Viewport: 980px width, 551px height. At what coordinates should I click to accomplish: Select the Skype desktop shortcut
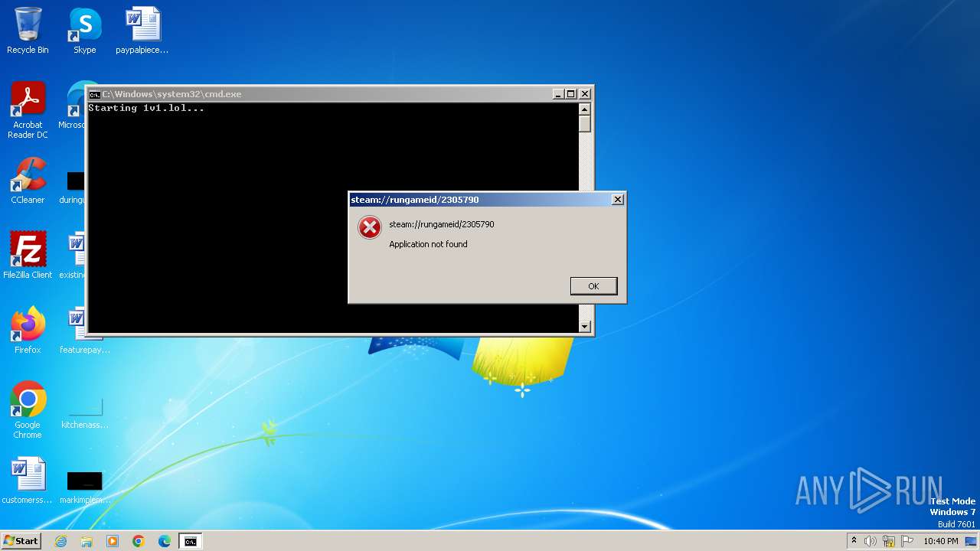coord(84,31)
